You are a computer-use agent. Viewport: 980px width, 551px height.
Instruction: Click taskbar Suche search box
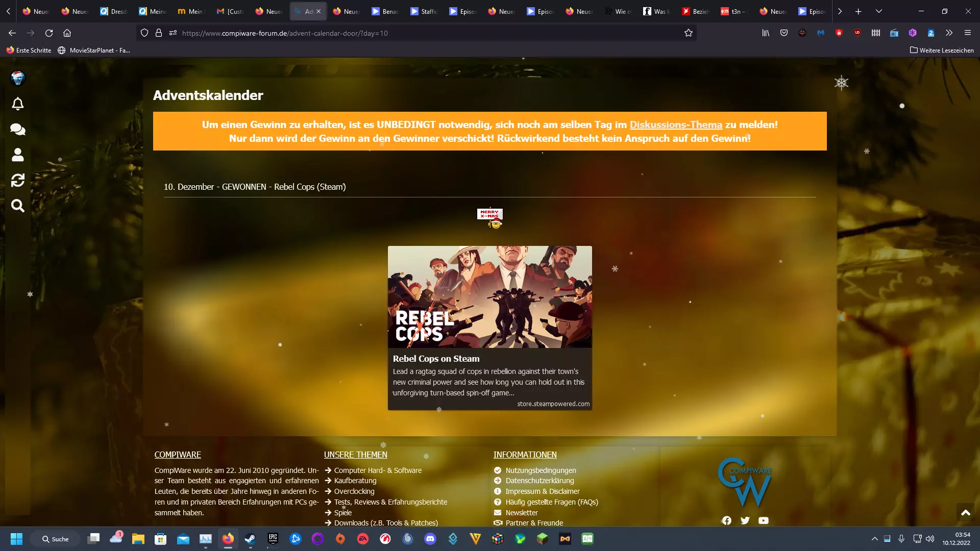(55, 539)
